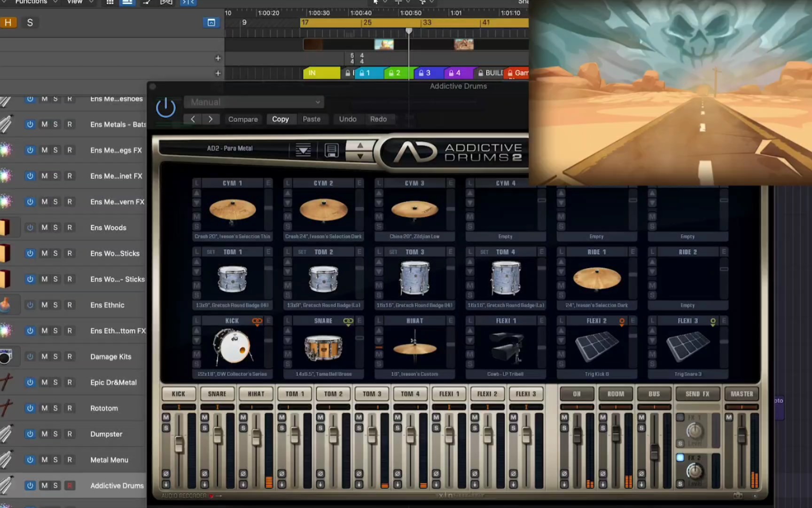
Task: Click the green marker 2 in timeline
Action: point(398,73)
